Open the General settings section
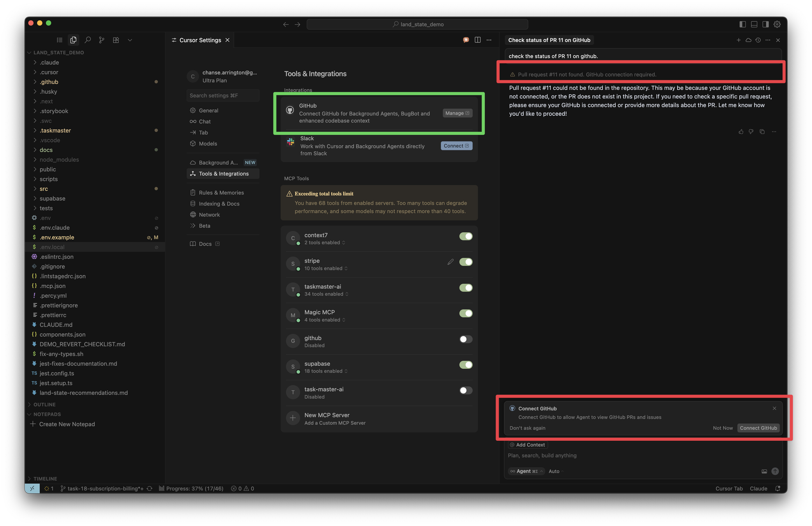 click(x=223, y=111)
